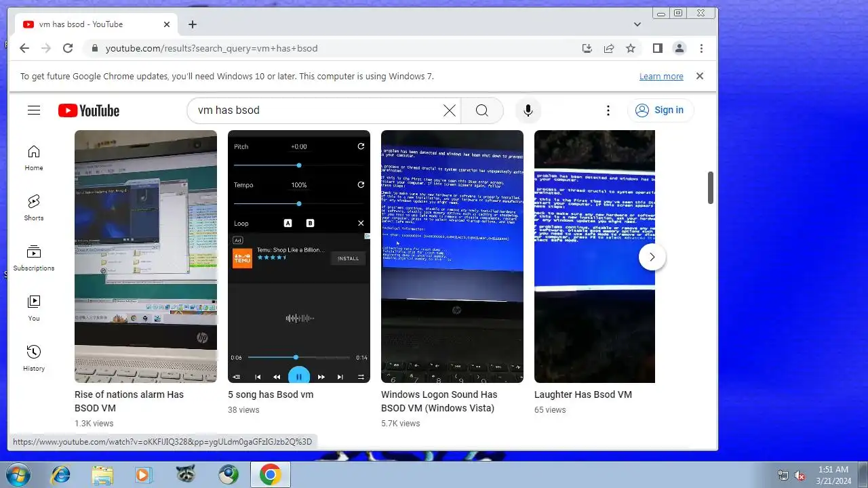Select the Chrome taskbar button
Image resolution: width=868 pixels, height=488 pixels.
[270, 475]
